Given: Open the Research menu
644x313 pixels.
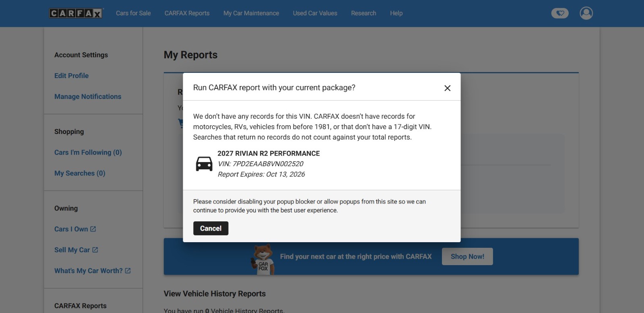Looking at the screenshot, I should coord(363,13).
